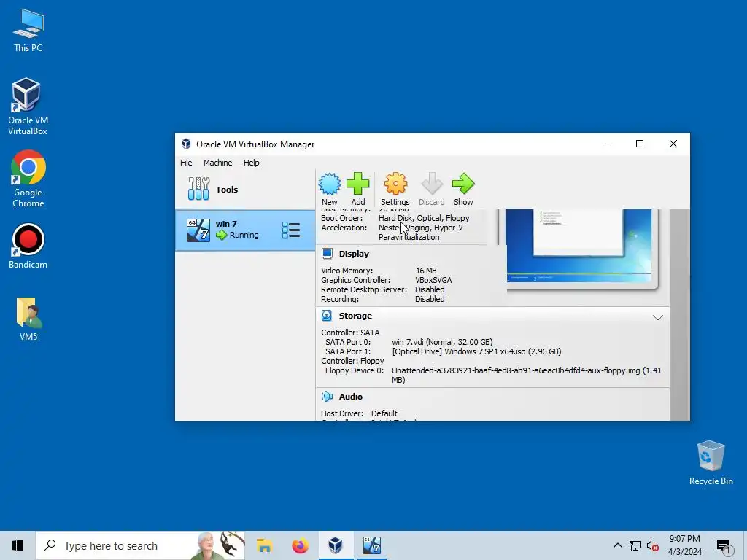747x560 pixels.
Task: Click the network tray icon
Action: coord(635,545)
